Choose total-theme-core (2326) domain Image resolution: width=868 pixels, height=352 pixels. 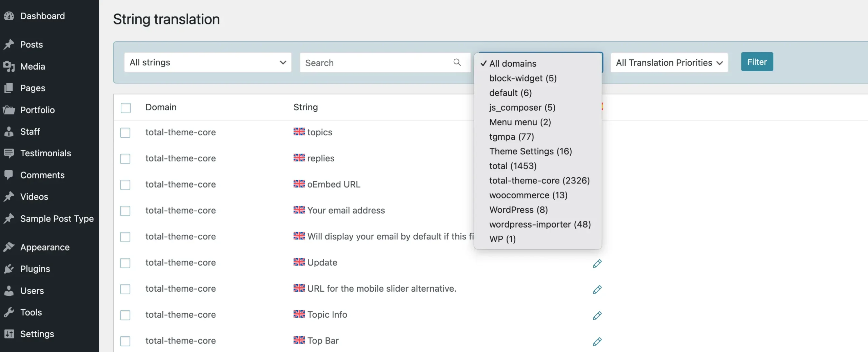[x=538, y=180]
